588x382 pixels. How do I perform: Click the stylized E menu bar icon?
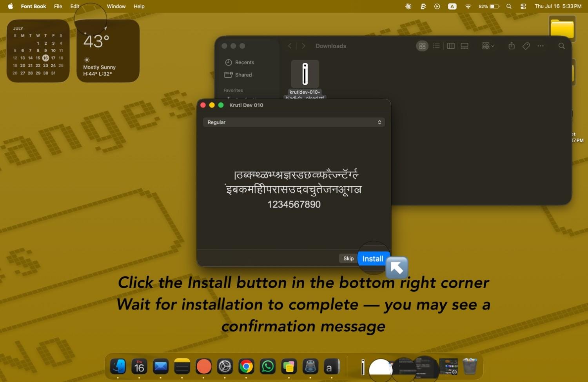point(423,6)
